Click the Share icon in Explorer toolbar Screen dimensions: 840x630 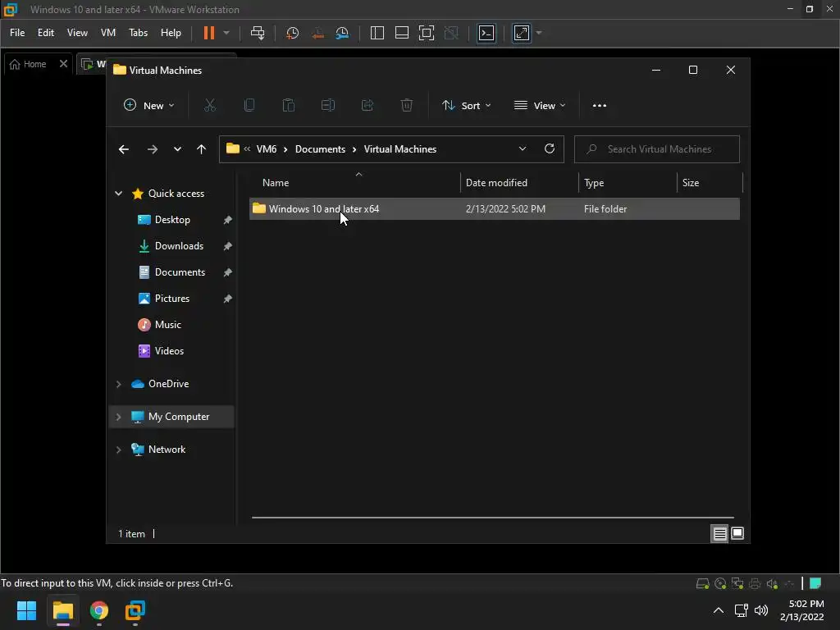pyautogui.click(x=367, y=105)
